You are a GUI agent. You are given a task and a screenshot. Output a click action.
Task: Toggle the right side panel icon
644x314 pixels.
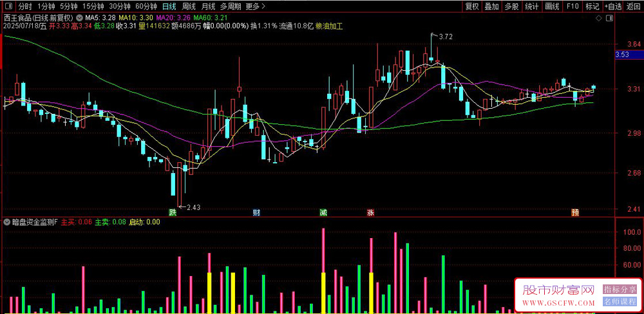[609, 18]
